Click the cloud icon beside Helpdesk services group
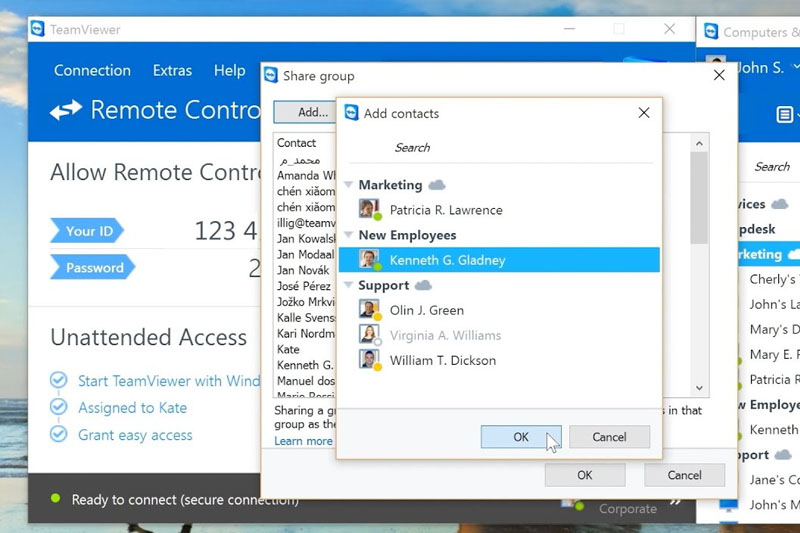 (x=779, y=204)
